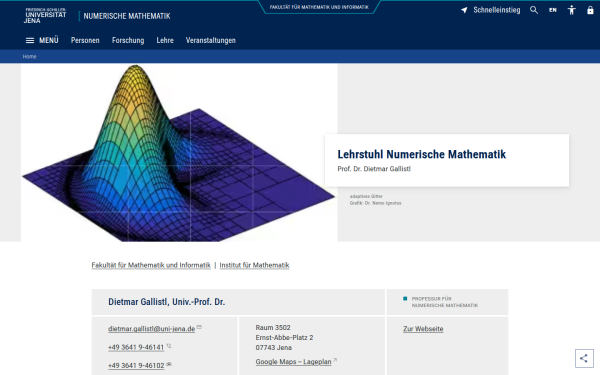This screenshot has height=375, width=600.
Task: Click the Lehrstuhl Numerische Mathematik heading
Action: point(421,154)
